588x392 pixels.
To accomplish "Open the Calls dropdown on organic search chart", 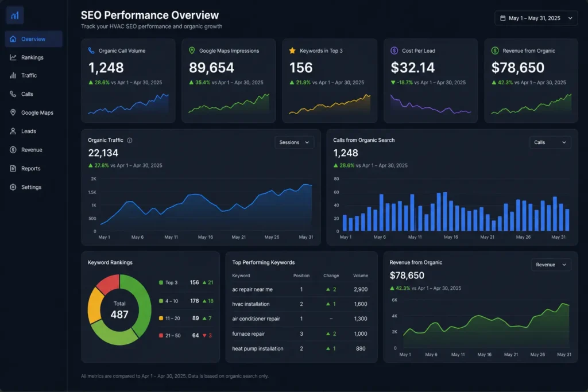I will pyautogui.click(x=550, y=142).
